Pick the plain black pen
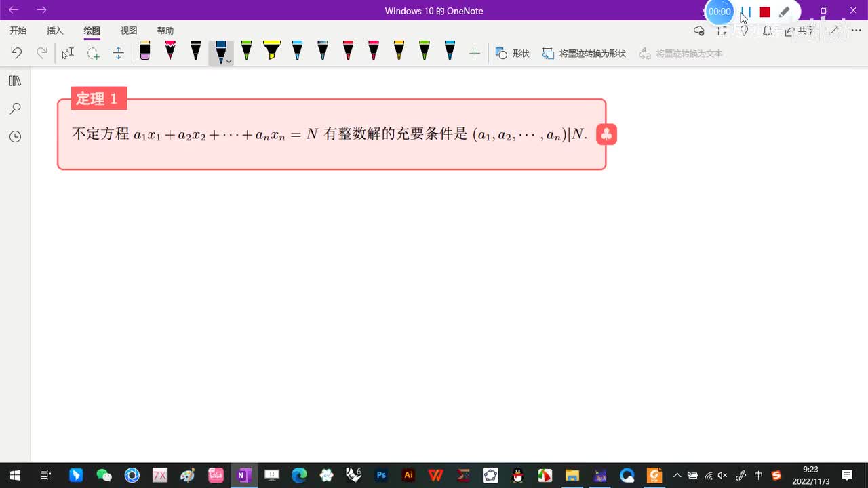Screen dimensions: 868x488 pos(195,51)
